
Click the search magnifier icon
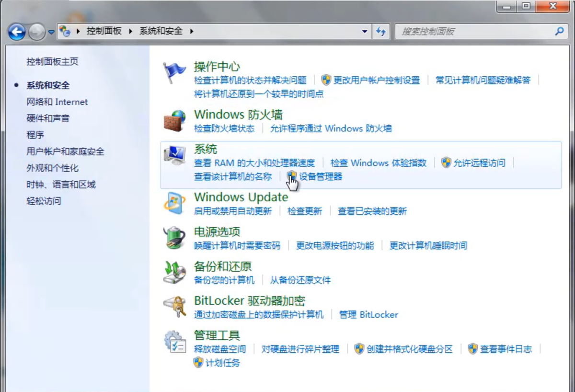pyautogui.click(x=559, y=31)
